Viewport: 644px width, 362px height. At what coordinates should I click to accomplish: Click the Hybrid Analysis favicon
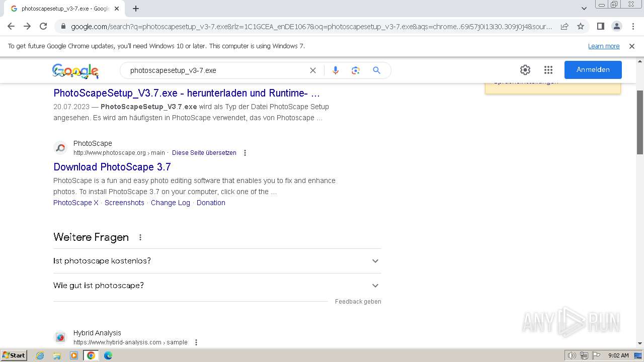click(x=60, y=337)
